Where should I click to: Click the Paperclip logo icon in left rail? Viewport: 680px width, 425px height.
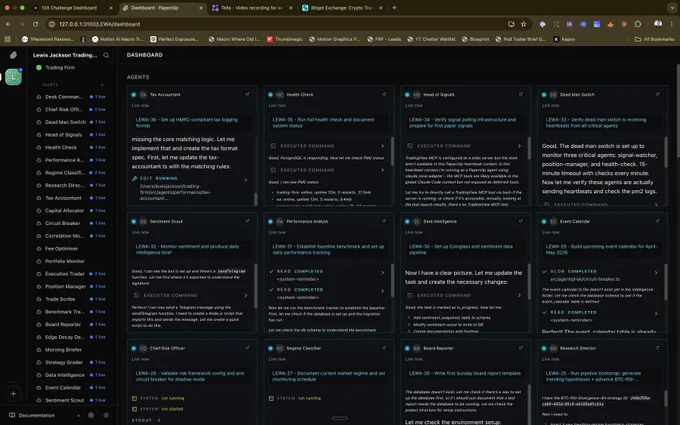13,55
